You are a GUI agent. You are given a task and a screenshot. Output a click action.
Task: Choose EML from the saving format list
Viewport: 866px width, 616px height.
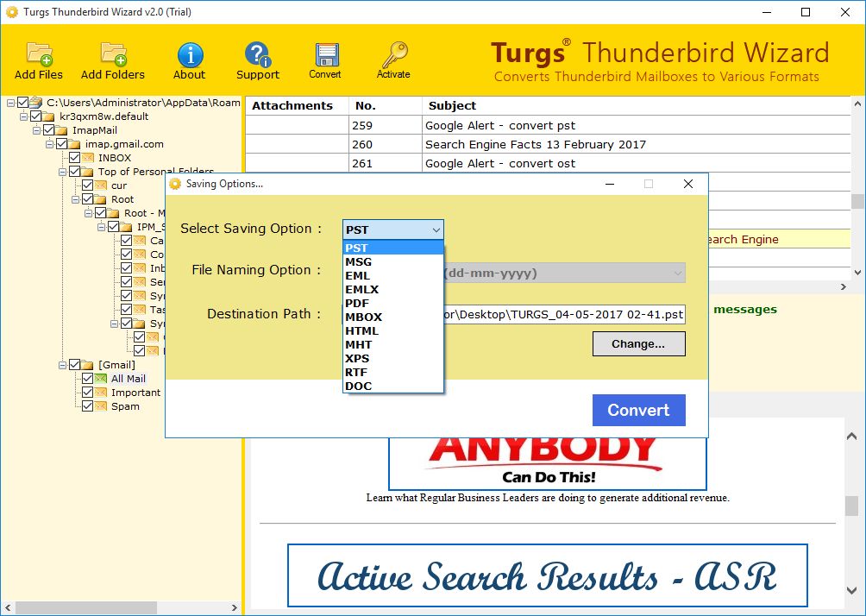393,276
